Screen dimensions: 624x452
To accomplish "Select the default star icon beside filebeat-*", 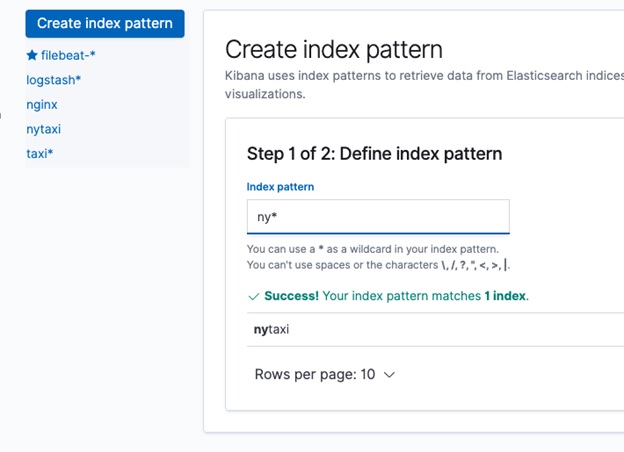I will (32, 55).
